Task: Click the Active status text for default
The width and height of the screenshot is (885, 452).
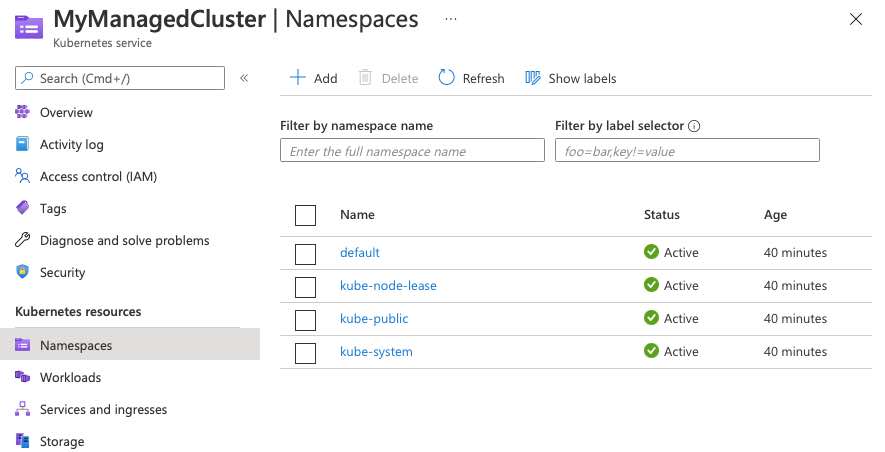Action: pos(681,252)
